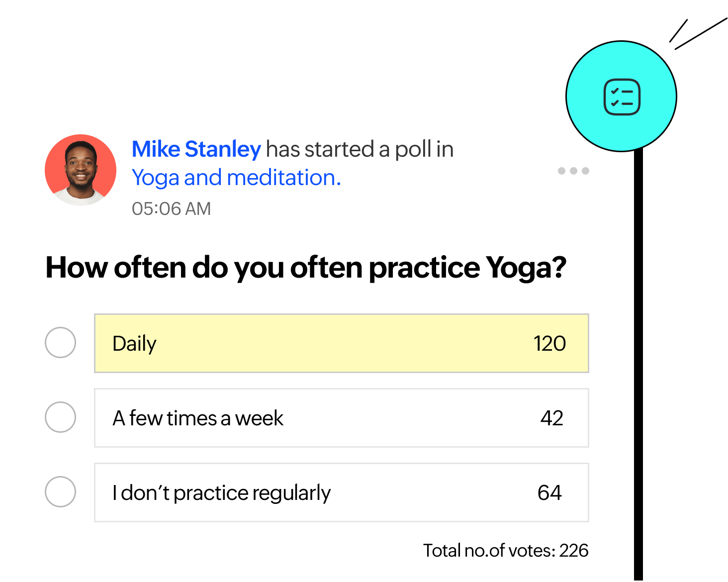
Task: Click the 05:06 AM timestamp
Action: pyautogui.click(x=171, y=208)
